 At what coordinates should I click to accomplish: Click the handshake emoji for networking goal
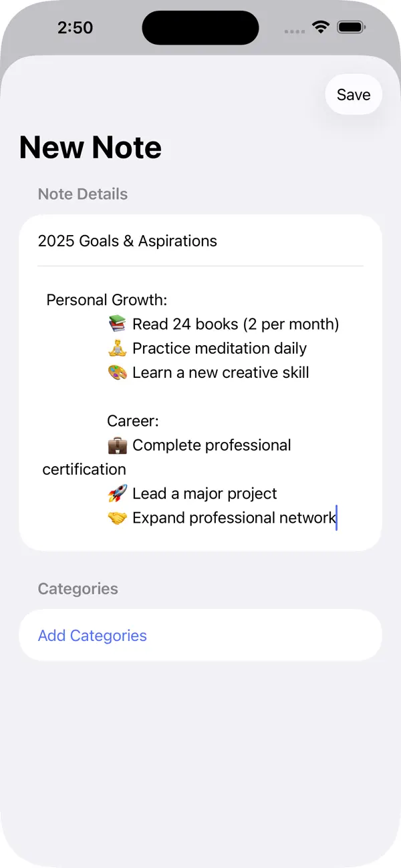(117, 517)
